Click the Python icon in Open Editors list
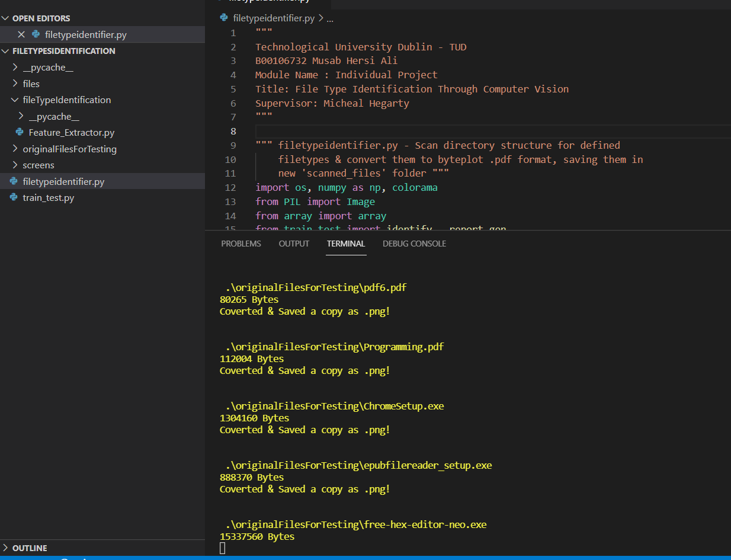The width and height of the screenshot is (731, 560). (x=37, y=34)
